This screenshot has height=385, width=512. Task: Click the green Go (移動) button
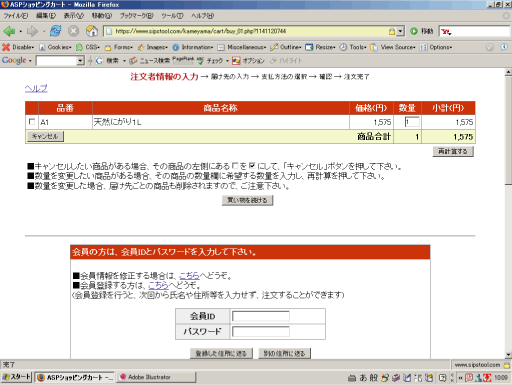point(422,31)
